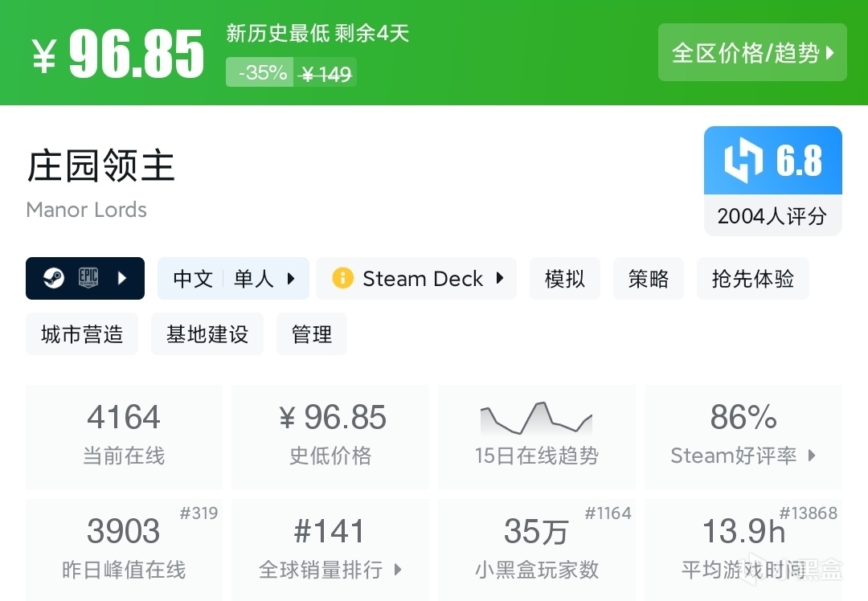
Task: Select the 基地建设 base building tag
Action: click(207, 334)
